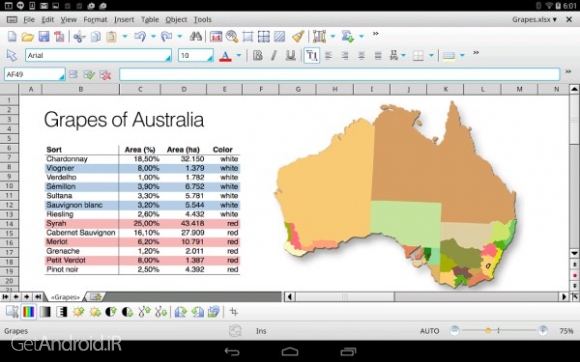The width and height of the screenshot is (580, 362).
Task: Open the font size 10 dropdown
Action: (210, 57)
